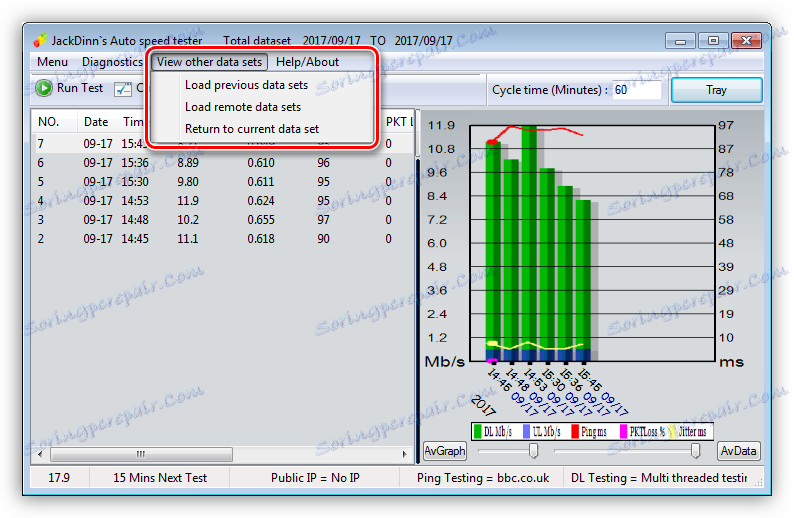Click the red Ping ms legend swatch
Screen dimensions: 794x518
(575, 431)
